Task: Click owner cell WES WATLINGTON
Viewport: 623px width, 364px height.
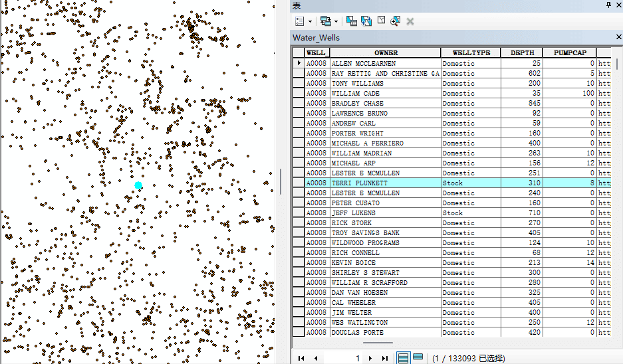Action: 386,322
